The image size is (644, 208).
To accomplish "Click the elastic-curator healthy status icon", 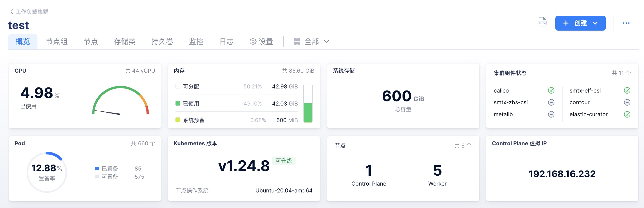I will point(627,114).
